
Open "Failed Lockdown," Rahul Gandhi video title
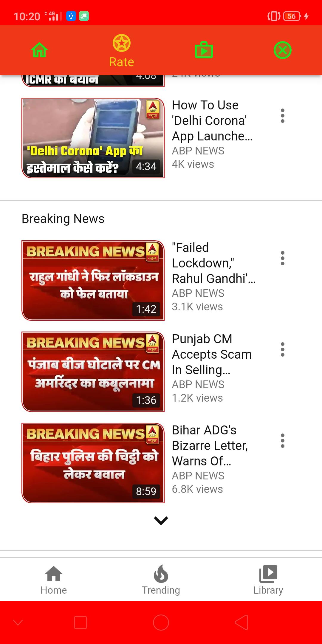pyautogui.click(x=214, y=263)
